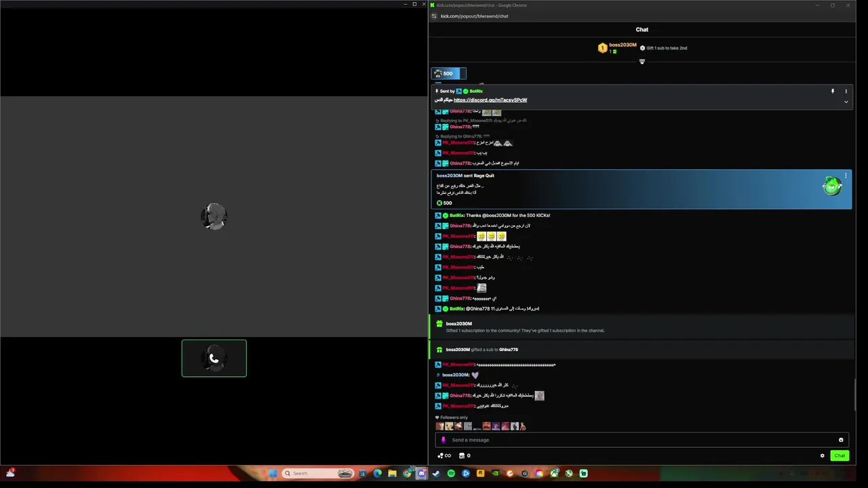
Task: Click the 500 KICKs pinned gift chip
Action: click(x=448, y=73)
